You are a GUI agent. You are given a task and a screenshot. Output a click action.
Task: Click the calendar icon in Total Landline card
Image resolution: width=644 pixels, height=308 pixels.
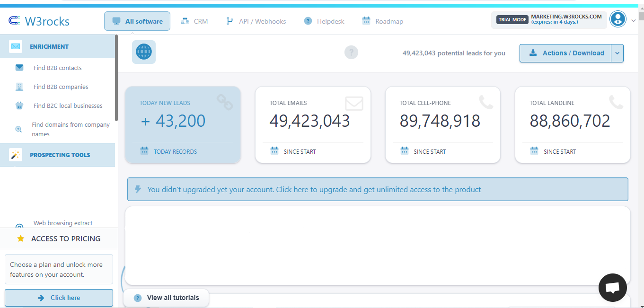[534, 151]
